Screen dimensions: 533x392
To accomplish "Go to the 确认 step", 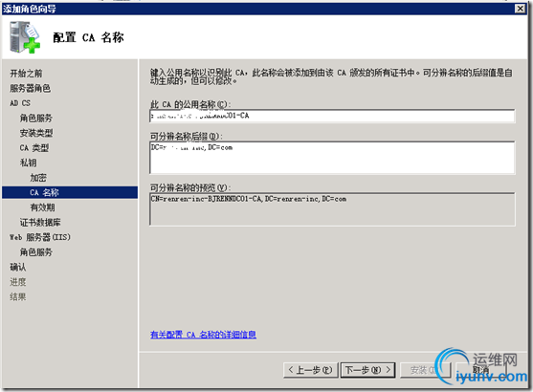I will pos(18,267).
